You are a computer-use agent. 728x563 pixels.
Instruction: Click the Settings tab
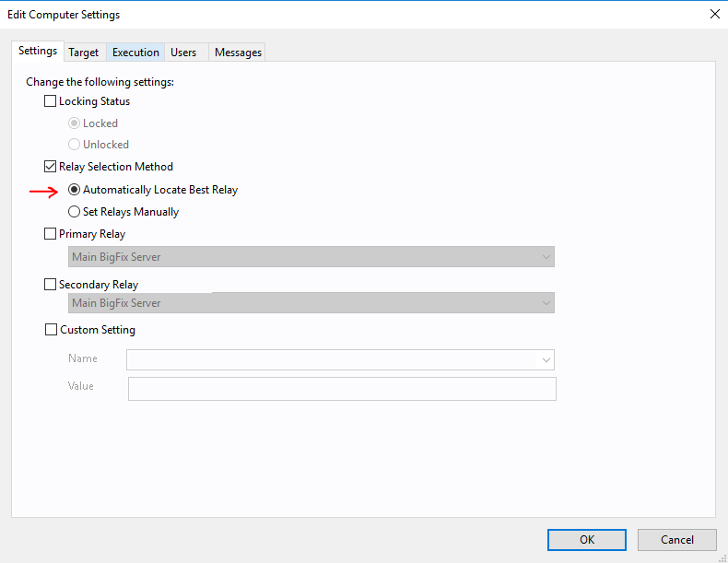pyautogui.click(x=38, y=51)
